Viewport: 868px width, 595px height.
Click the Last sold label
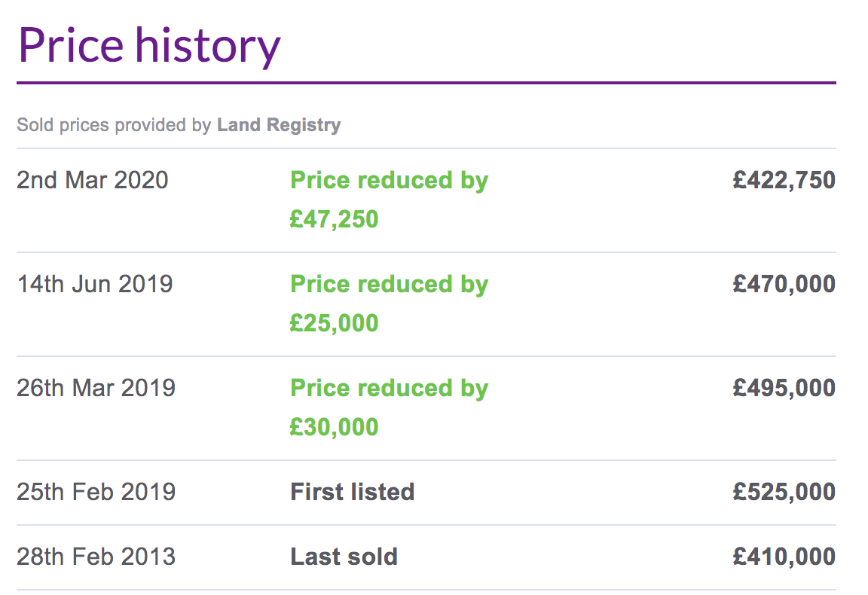[344, 557]
